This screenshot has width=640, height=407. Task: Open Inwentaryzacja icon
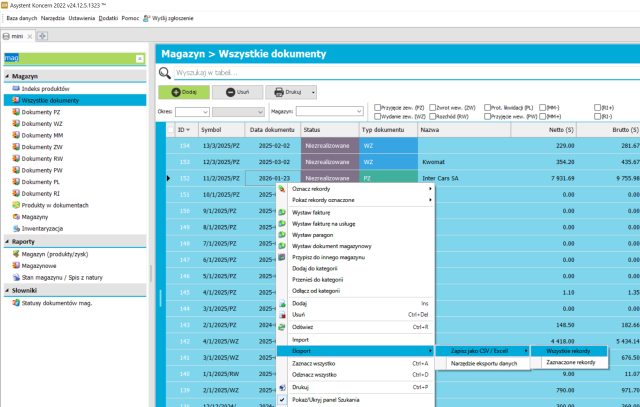click(x=16, y=228)
